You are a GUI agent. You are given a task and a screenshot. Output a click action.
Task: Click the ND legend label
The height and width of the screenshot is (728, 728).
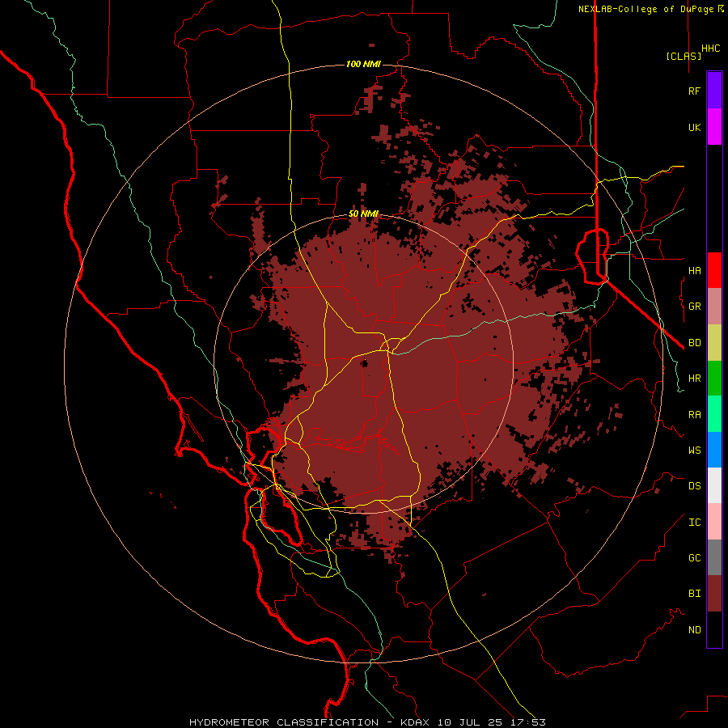pyautogui.click(x=695, y=629)
